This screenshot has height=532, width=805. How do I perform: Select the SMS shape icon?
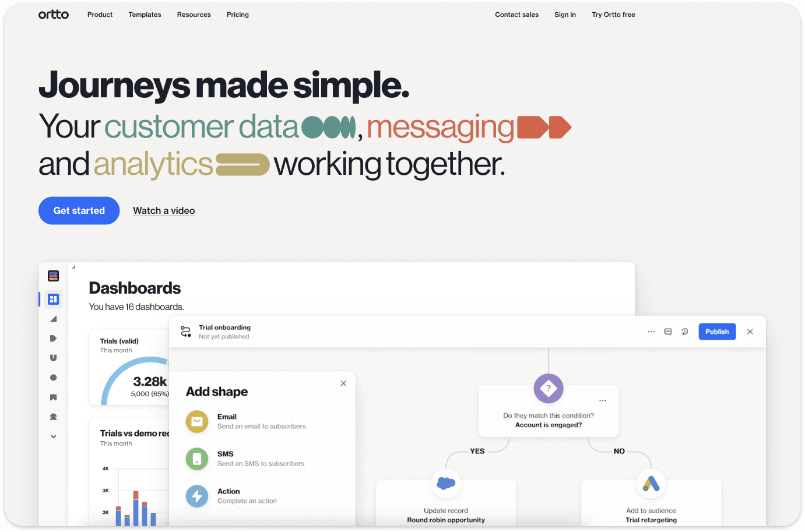point(197,459)
